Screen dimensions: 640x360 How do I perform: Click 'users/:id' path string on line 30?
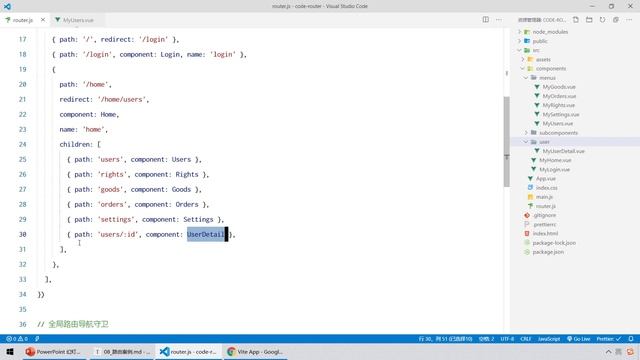tap(118, 234)
